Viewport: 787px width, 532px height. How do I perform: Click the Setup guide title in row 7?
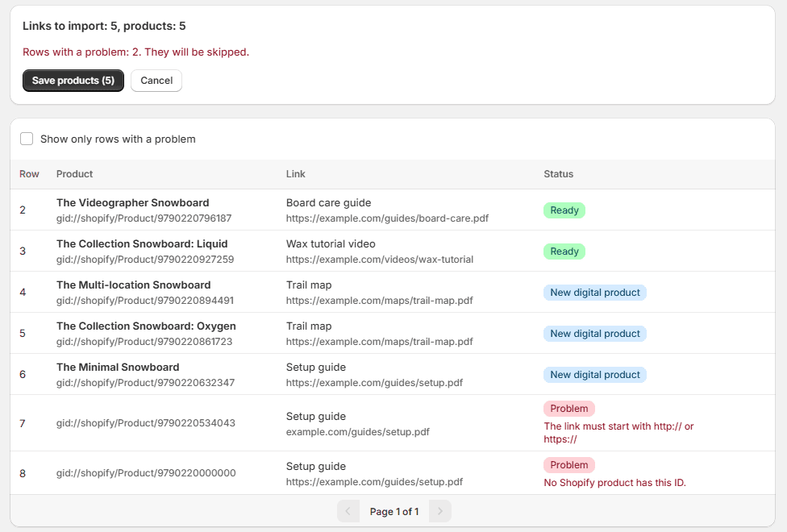(316, 417)
